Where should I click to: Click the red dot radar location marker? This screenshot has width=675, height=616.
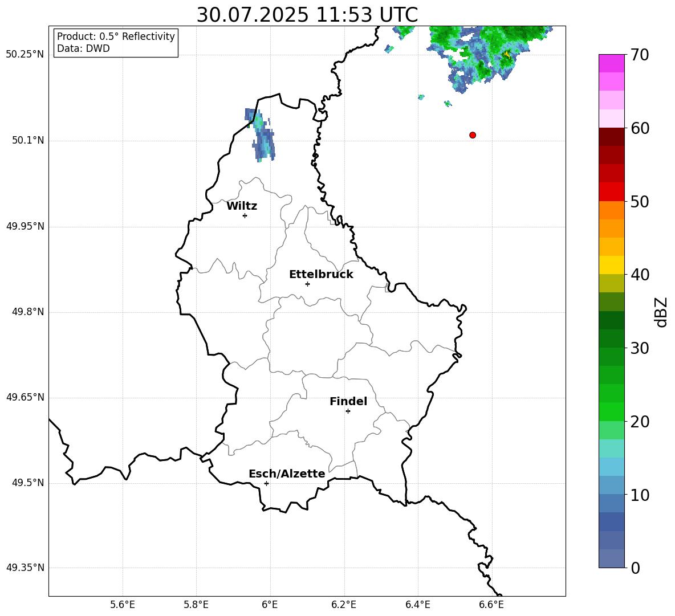473,135
